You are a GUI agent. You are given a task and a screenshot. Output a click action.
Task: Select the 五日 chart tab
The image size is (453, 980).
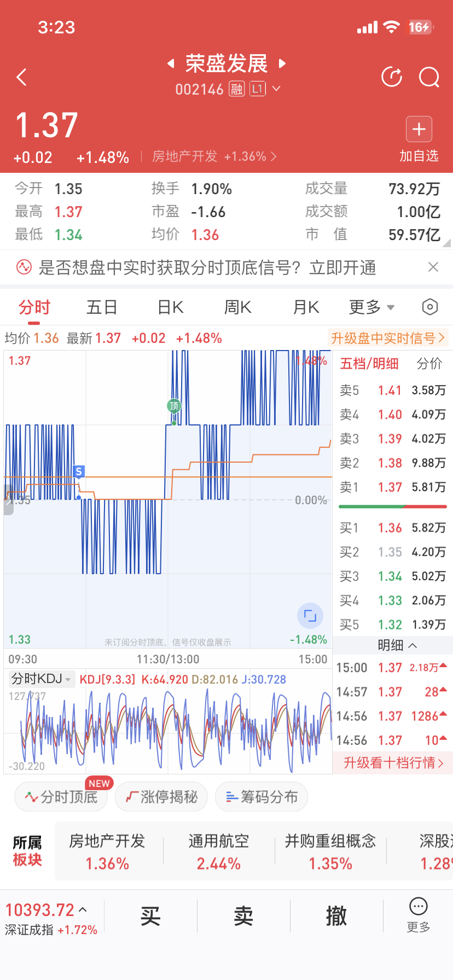point(102,307)
